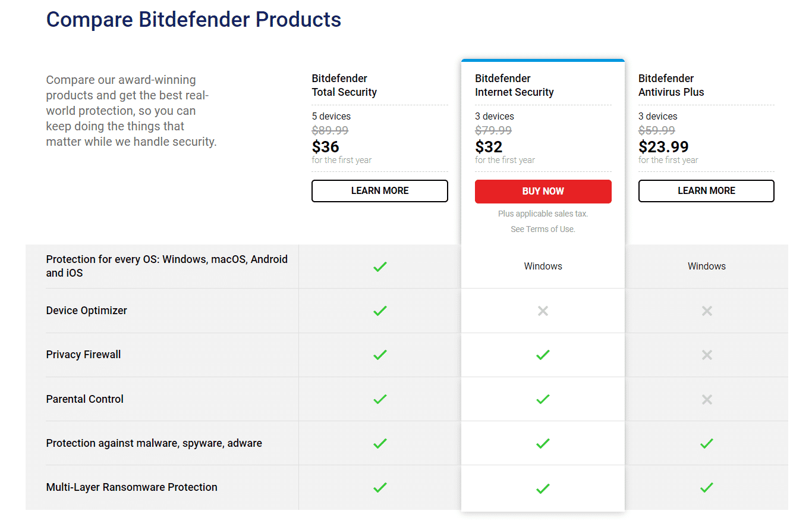
Task: Click the Parental Control feature row label
Action: click(x=85, y=399)
